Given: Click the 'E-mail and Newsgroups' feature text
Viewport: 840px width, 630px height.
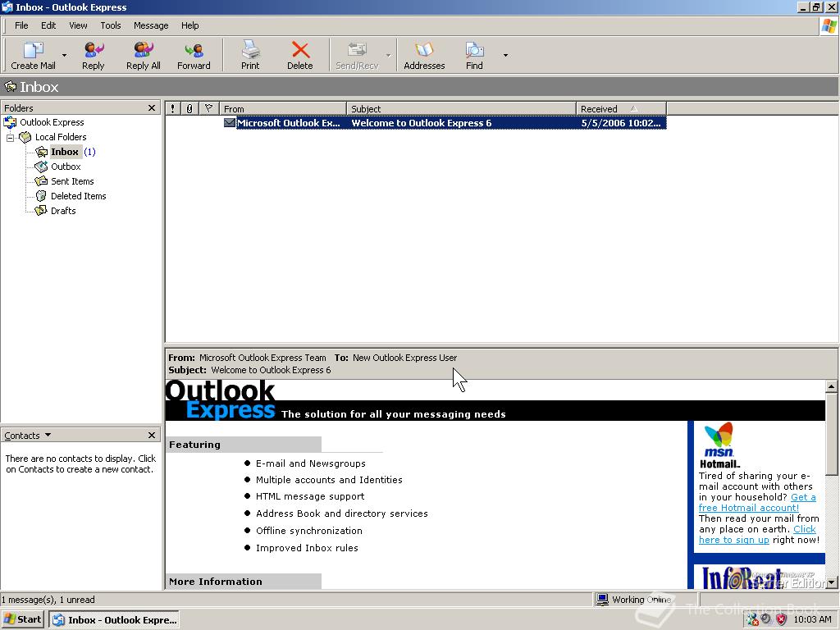Looking at the screenshot, I should coord(311,463).
